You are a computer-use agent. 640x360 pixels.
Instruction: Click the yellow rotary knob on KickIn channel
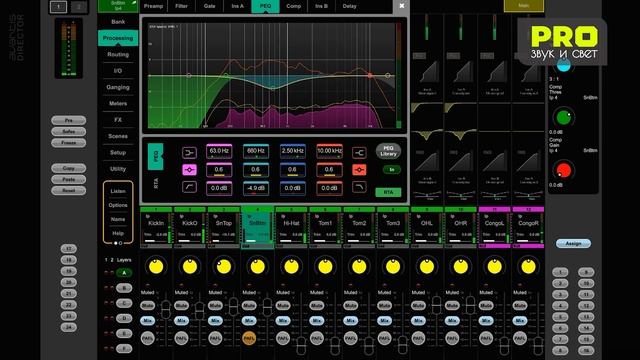point(156,267)
